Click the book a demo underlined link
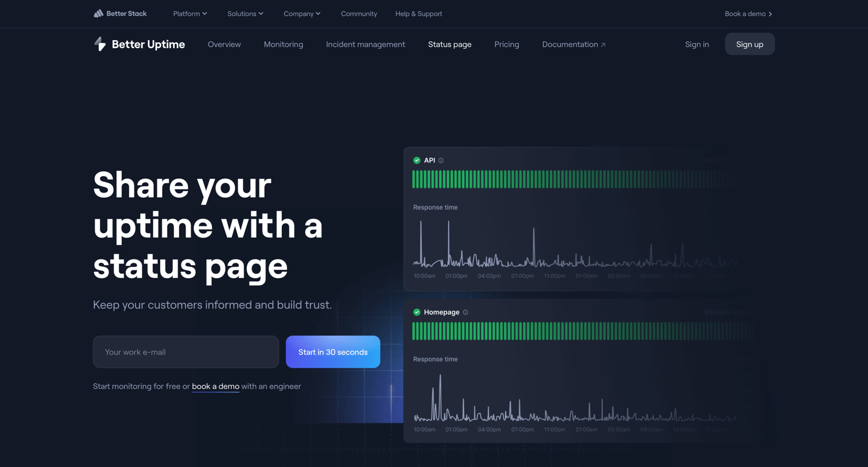Image resolution: width=868 pixels, height=467 pixels. pos(215,386)
